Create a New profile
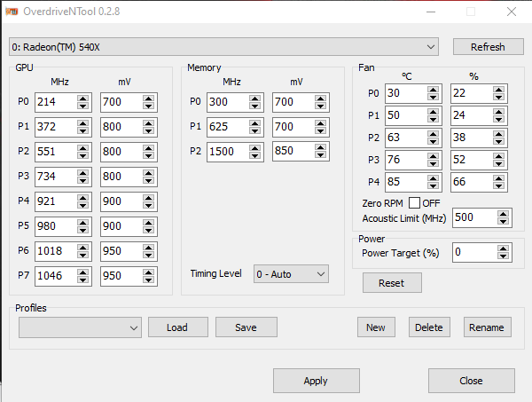The height and width of the screenshot is (402, 532). point(376,327)
